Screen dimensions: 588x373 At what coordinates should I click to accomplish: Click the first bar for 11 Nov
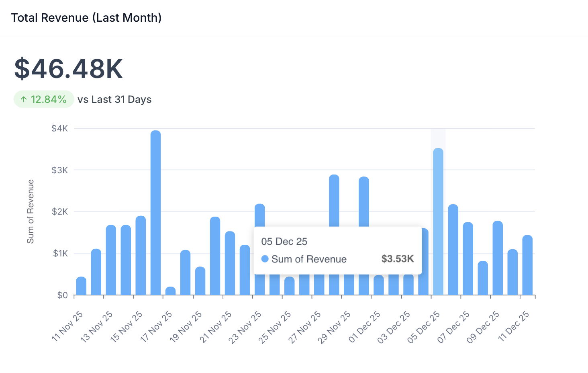(x=82, y=286)
